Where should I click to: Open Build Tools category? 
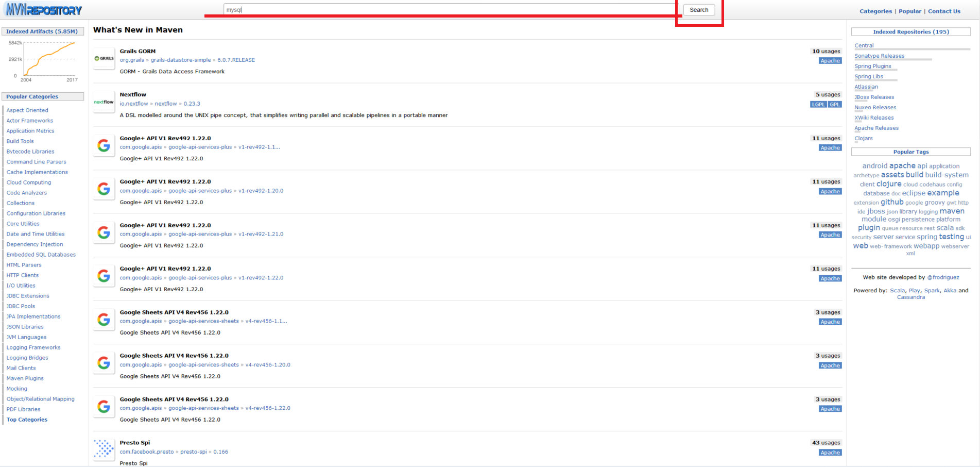20,141
